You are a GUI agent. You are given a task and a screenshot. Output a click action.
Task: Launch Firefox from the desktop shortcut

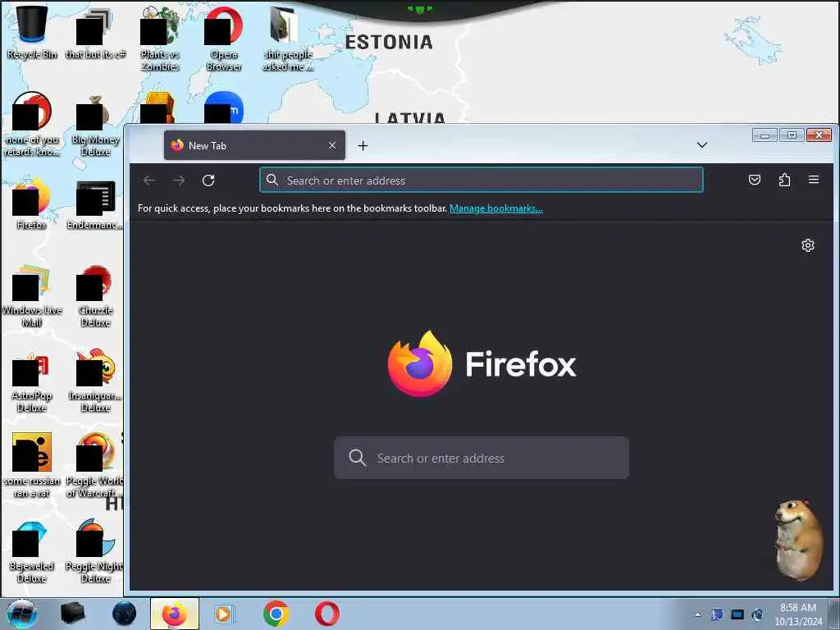[32, 203]
